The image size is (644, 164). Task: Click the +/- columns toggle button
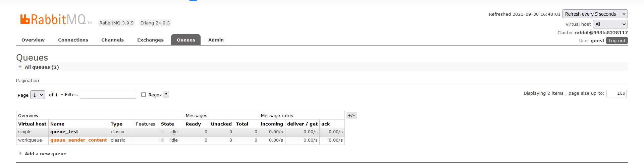coord(351,115)
